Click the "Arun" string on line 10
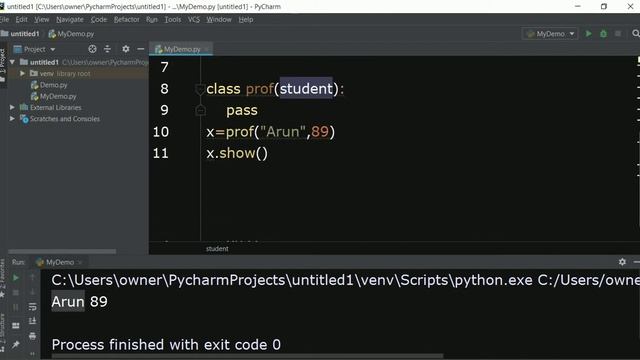 pos(283,131)
